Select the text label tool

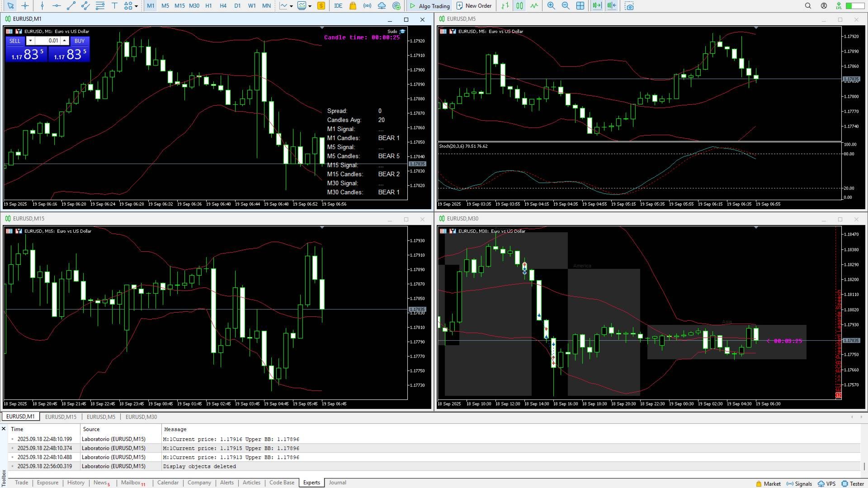click(x=114, y=6)
